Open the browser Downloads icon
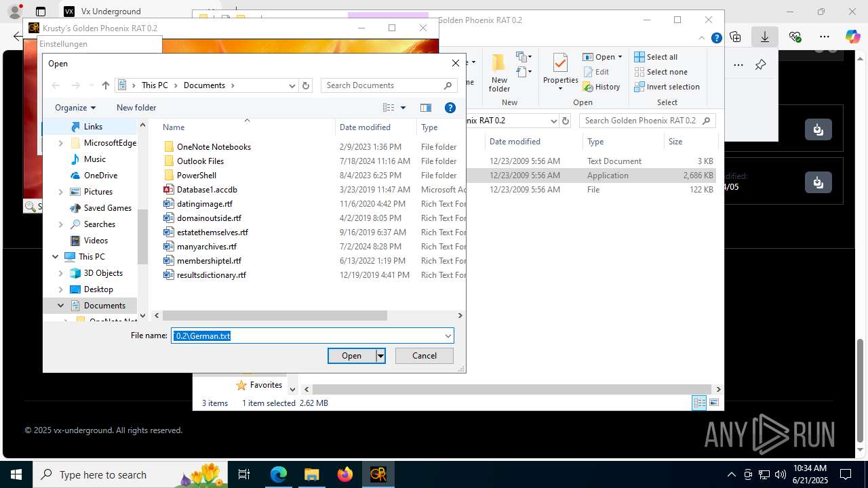Viewport: 868px width, 488px height. [765, 37]
